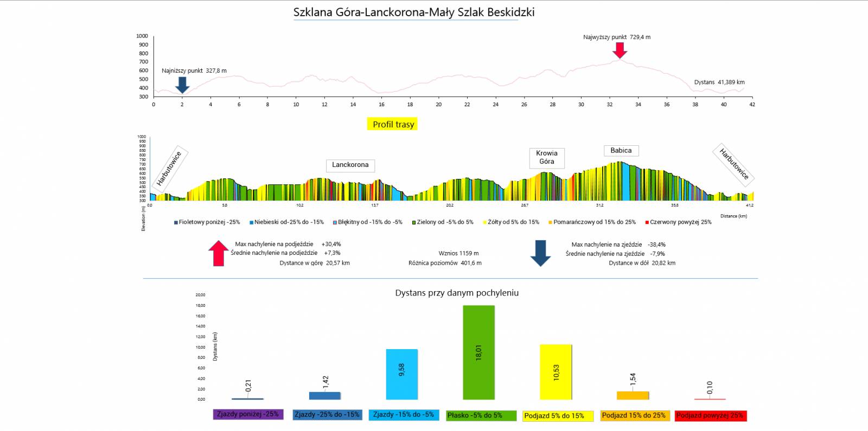868x431 pixels.
Task: Click the red arrow marking the highest point
Action: click(620, 50)
